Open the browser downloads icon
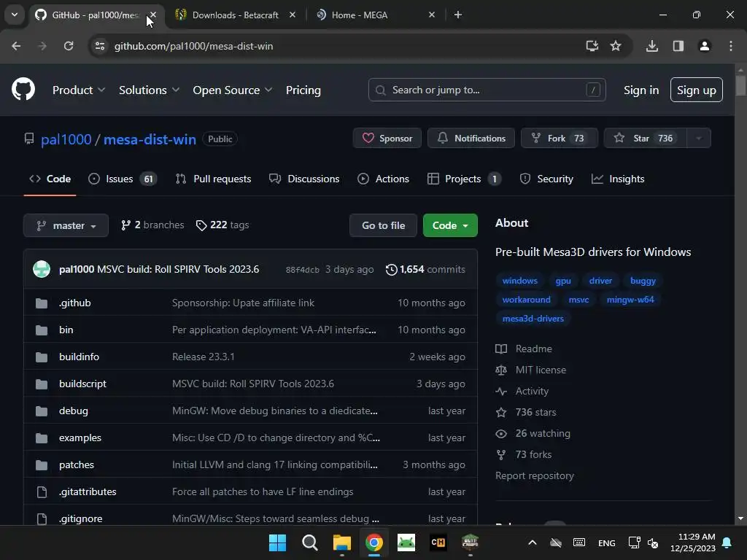The width and height of the screenshot is (747, 560). click(652, 46)
